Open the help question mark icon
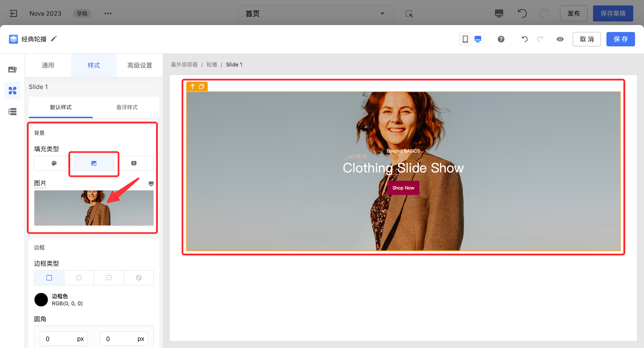Image resolution: width=644 pixels, height=348 pixels. [501, 39]
